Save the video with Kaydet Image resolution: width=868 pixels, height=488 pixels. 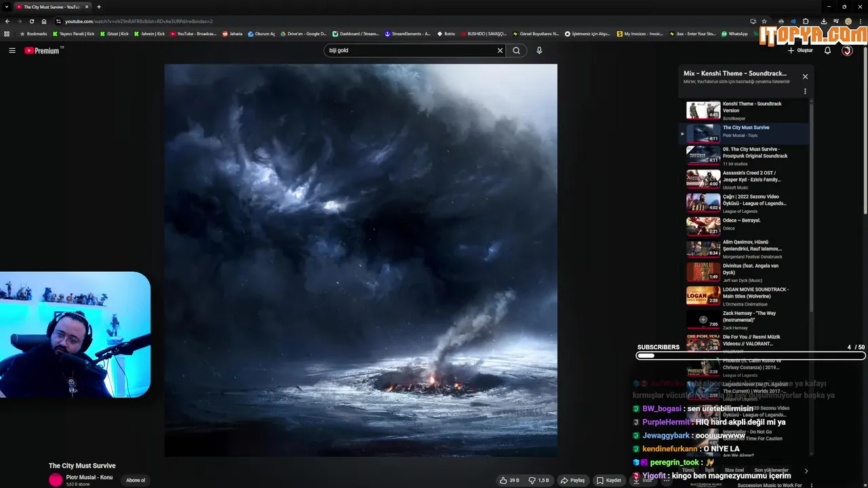tap(608, 481)
